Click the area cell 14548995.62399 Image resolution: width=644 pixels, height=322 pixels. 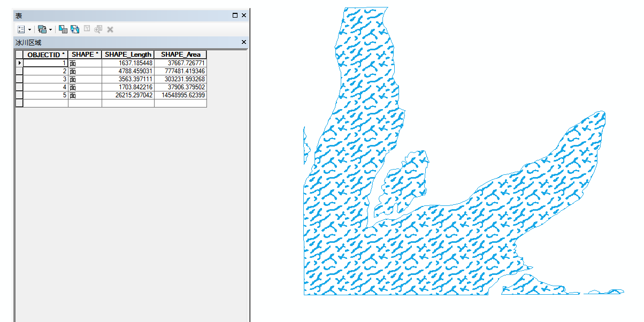[x=180, y=95]
